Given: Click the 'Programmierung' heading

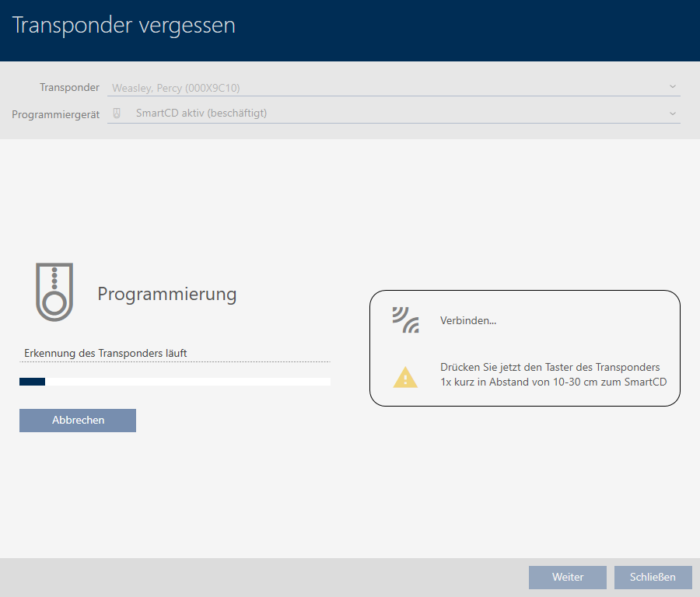Looking at the screenshot, I should [166, 294].
